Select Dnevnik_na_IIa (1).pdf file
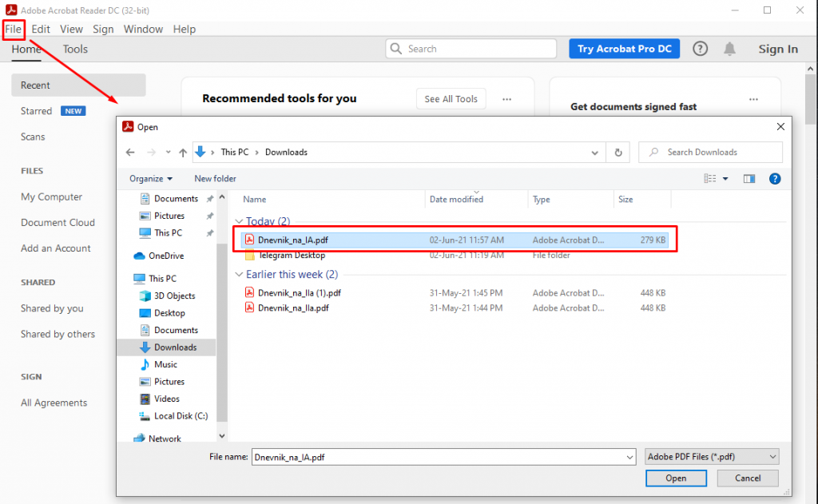 tap(455, 292)
